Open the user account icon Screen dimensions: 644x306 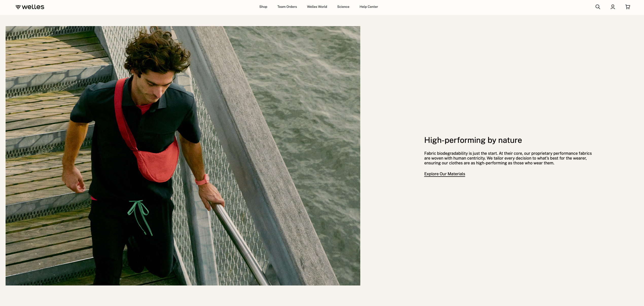click(x=613, y=7)
